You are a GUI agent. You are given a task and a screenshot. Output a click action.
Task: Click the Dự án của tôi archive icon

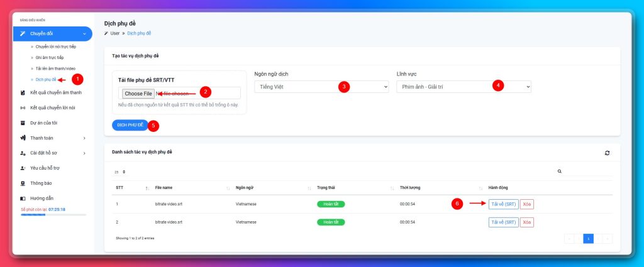coord(23,123)
